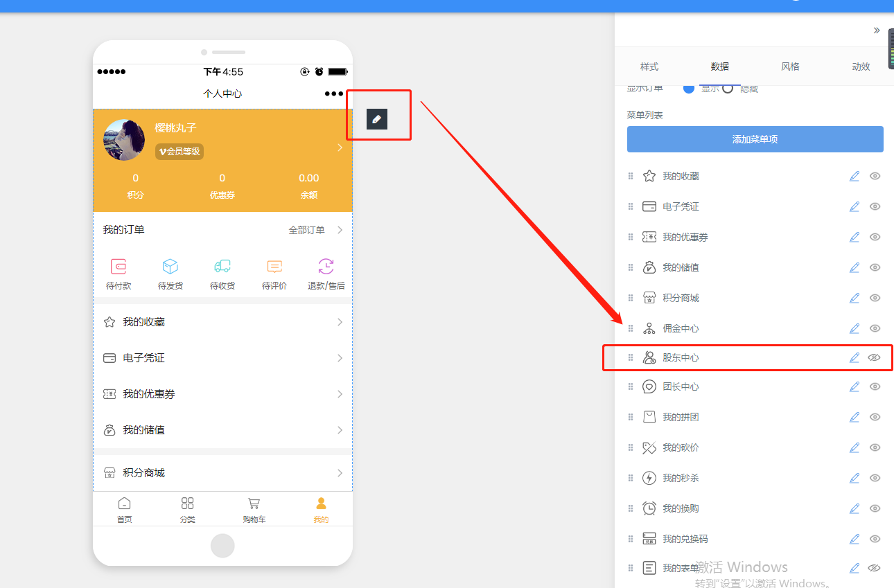Select the 待发货 truck icon in preview

coord(170,267)
